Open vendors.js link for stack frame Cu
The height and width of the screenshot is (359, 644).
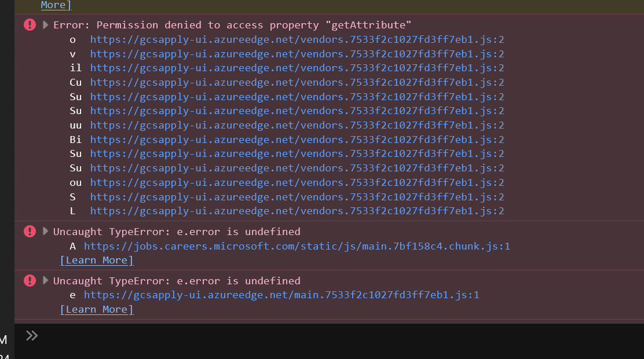pos(297,82)
